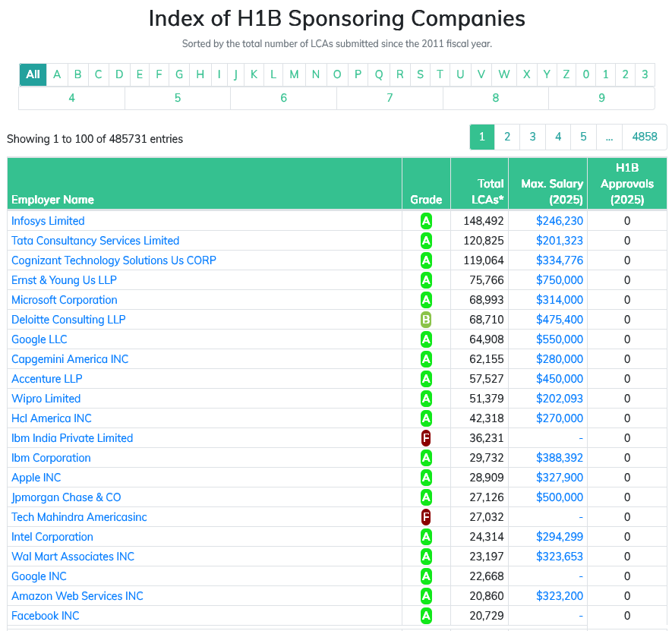672x631 pixels.
Task: Open Tata Consultancy Services Limited link
Action: (x=95, y=241)
